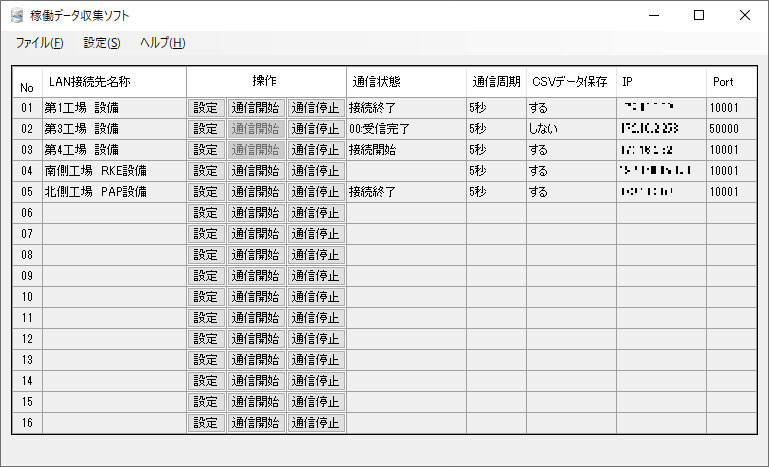769x467 pixels.
Task: Click 設定 button on row 13
Action: pos(206,361)
